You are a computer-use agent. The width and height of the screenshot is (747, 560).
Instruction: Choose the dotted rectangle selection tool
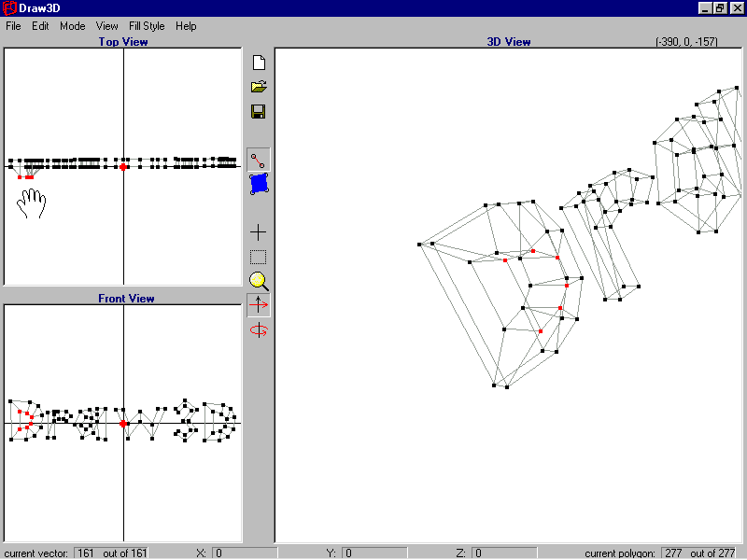coord(259,258)
